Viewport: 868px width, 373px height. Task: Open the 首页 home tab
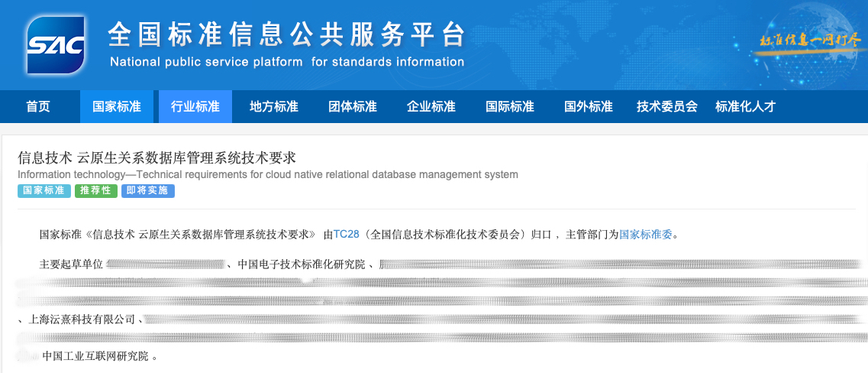(x=38, y=106)
